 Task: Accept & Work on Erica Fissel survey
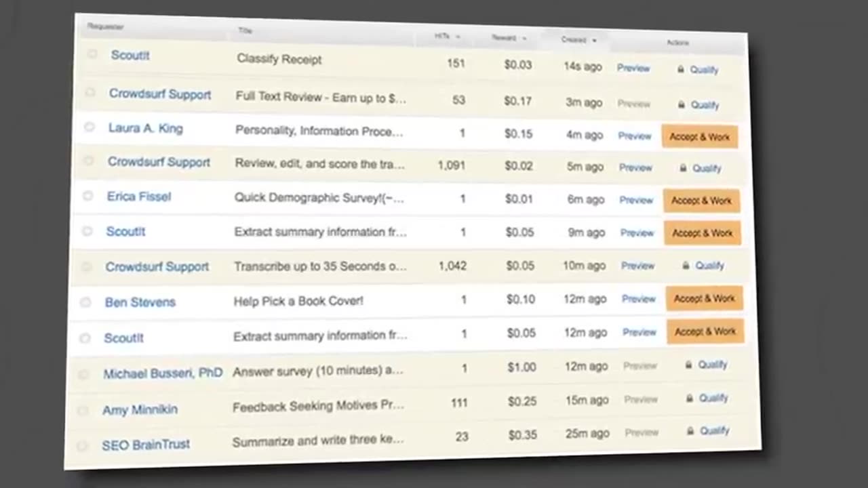coord(701,201)
